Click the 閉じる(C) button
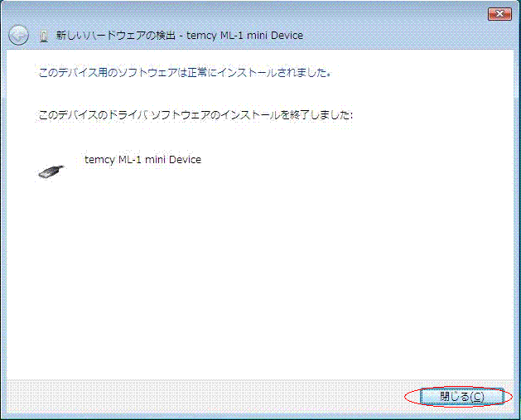521x420 pixels. (x=461, y=397)
